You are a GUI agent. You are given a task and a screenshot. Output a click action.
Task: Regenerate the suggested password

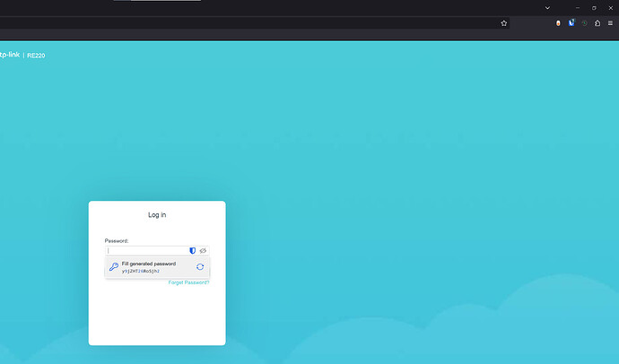pos(200,267)
